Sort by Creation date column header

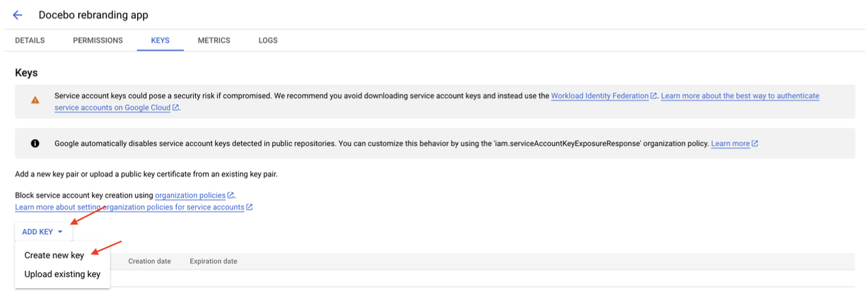149,261
